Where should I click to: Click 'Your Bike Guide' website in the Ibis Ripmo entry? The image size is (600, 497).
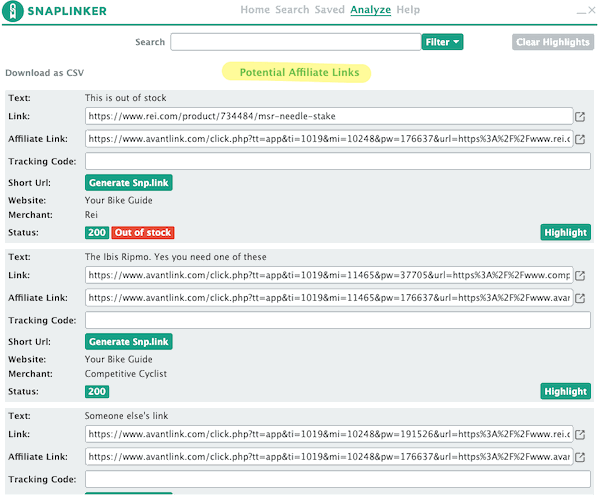(119, 360)
